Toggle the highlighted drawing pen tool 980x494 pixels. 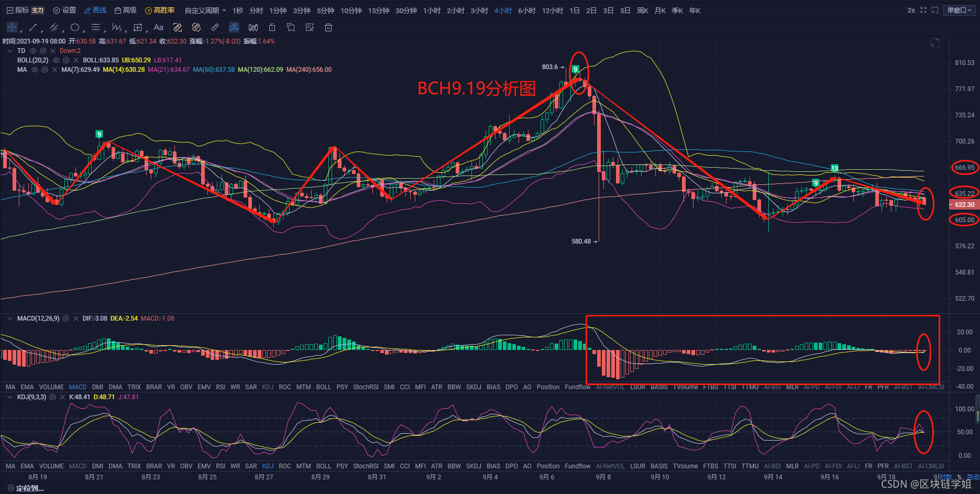(x=234, y=27)
